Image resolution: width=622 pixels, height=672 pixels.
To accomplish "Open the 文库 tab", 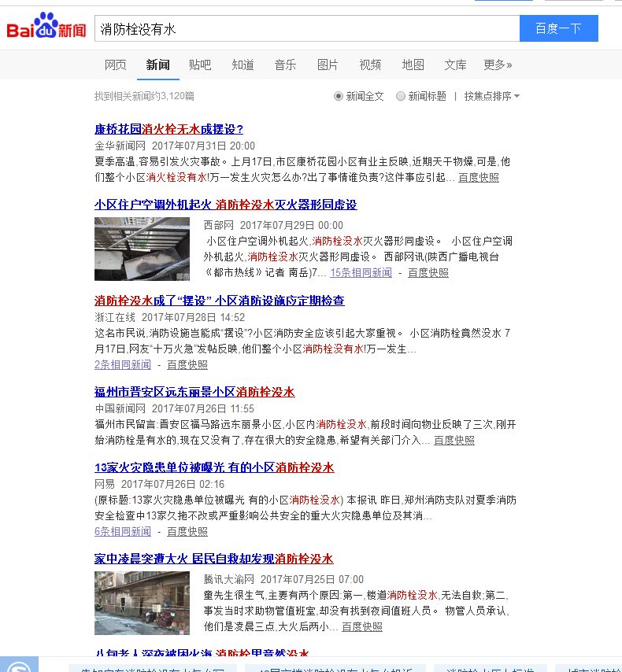I will click(455, 65).
